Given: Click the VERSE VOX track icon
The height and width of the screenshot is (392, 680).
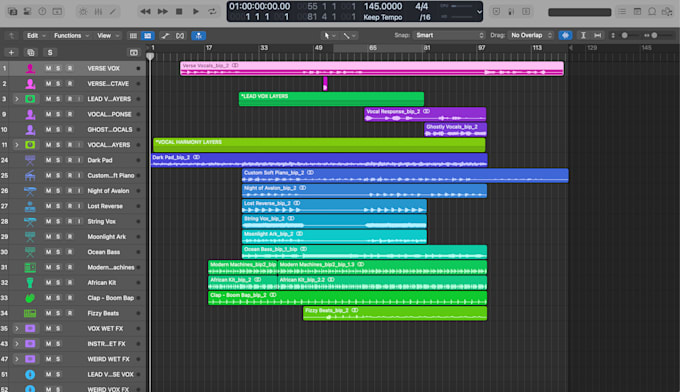Looking at the screenshot, I should [30, 69].
